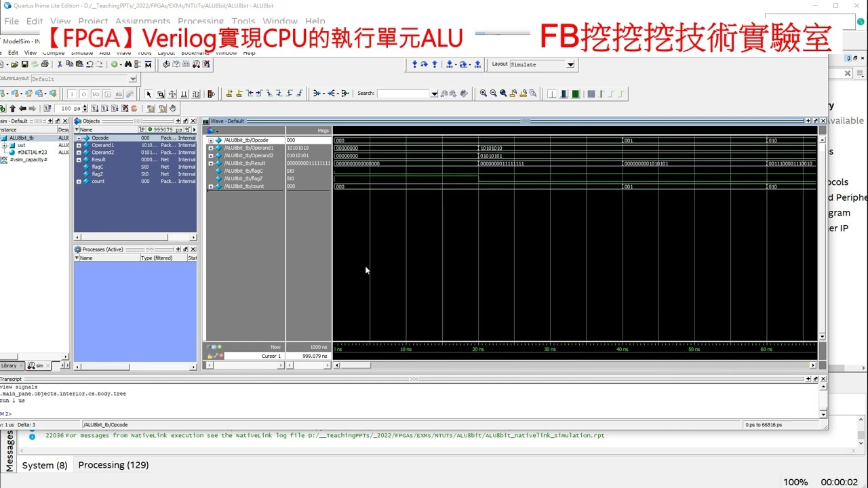Click the Restart simulation icon

47,108
